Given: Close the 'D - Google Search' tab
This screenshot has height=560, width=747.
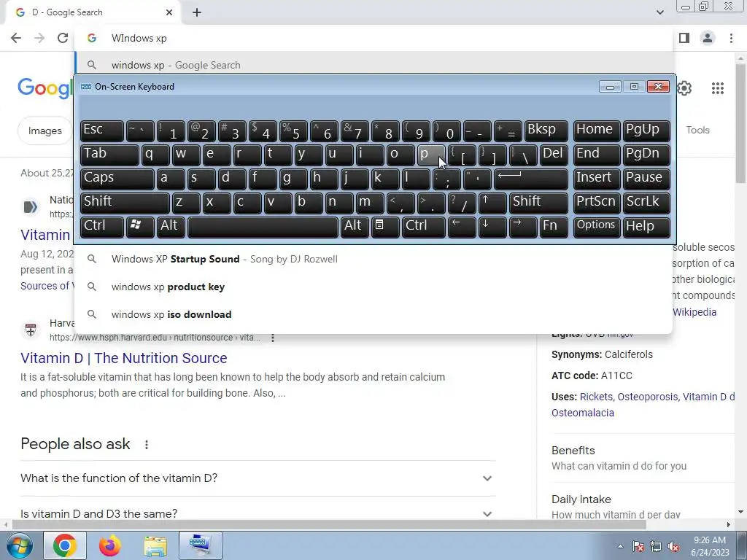Looking at the screenshot, I should pos(169,12).
